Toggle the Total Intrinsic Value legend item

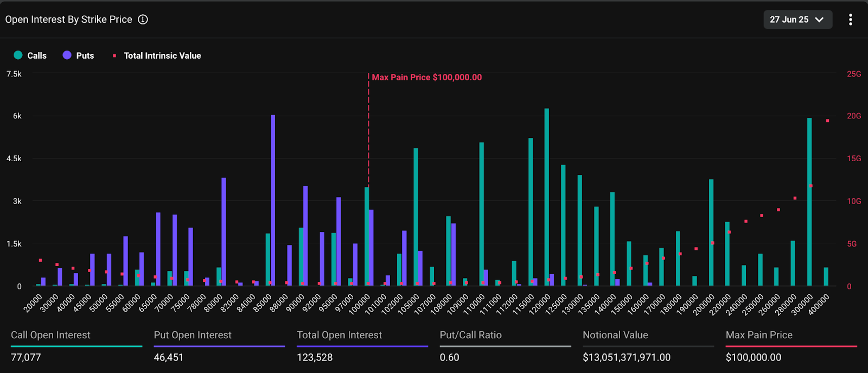(x=157, y=55)
